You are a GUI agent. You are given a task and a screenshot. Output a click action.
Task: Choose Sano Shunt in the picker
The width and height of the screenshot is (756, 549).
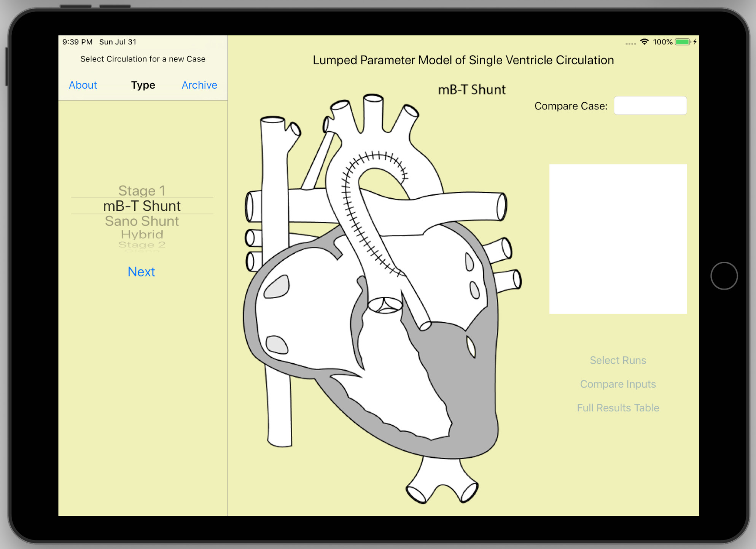tap(142, 221)
